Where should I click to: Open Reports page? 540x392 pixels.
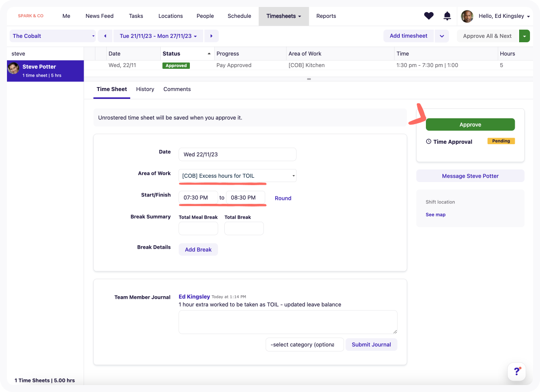click(x=326, y=16)
